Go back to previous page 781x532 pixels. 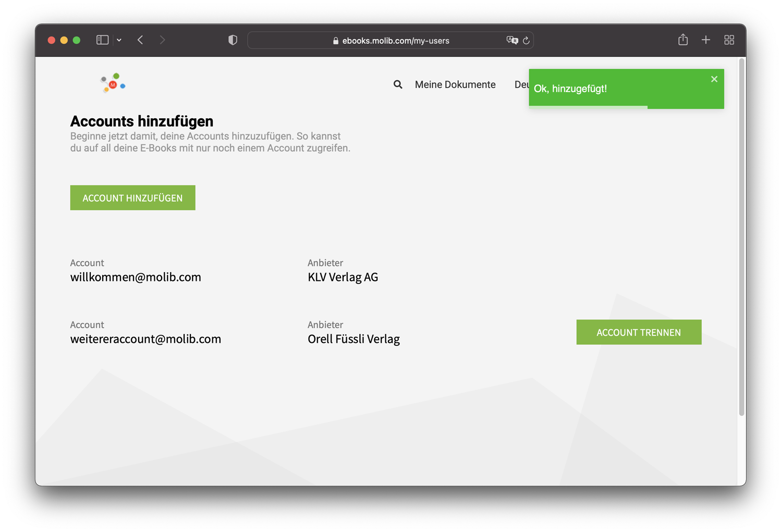[140, 40]
